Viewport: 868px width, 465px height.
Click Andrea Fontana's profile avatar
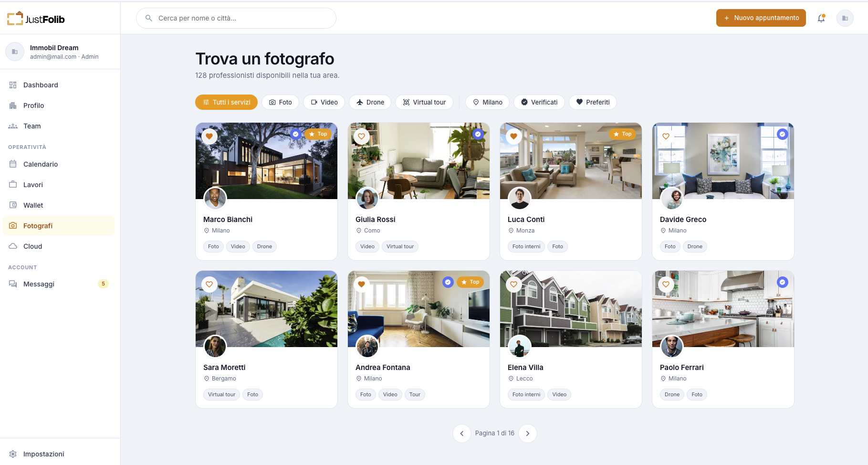click(x=367, y=347)
